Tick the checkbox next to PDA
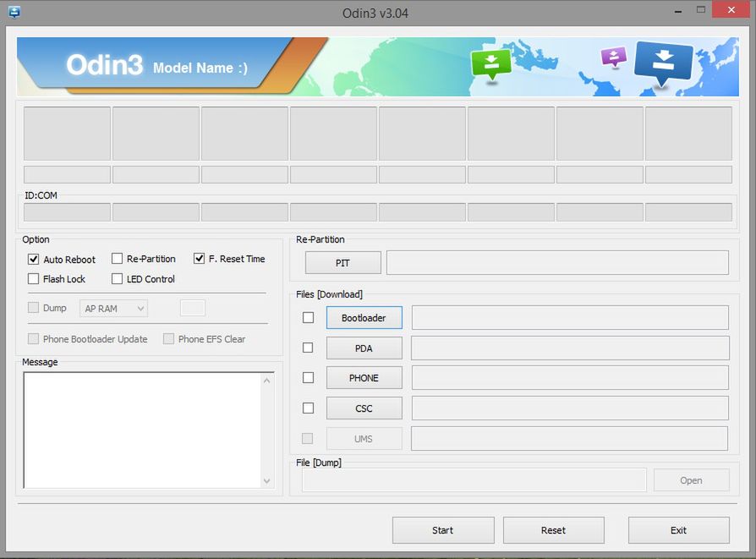 tap(308, 348)
